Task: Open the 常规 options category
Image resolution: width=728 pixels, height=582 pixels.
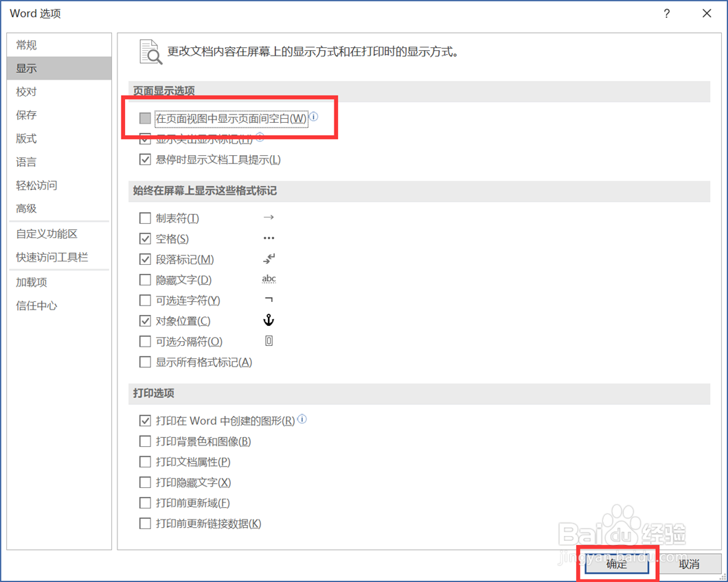Action: coord(59,45)
